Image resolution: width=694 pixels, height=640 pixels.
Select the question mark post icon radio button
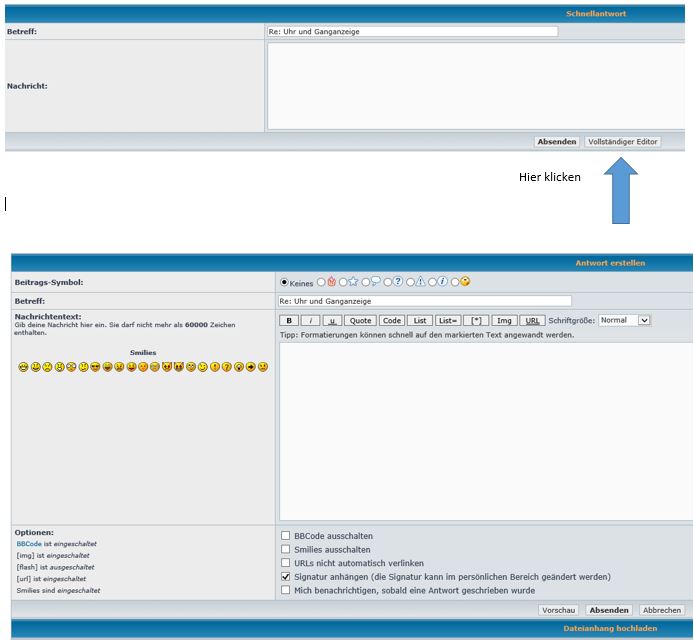pyautogui.click(x=388, y=282)
